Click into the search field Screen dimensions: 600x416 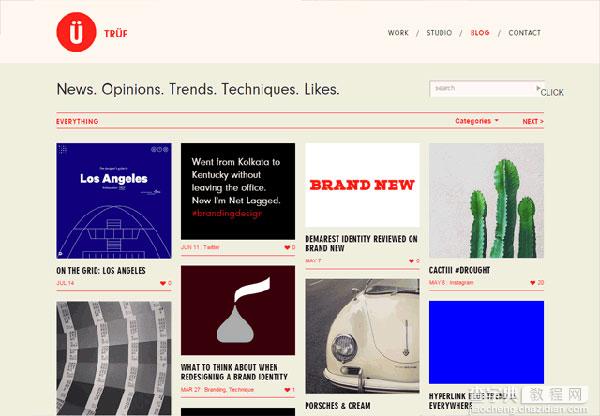483,88
